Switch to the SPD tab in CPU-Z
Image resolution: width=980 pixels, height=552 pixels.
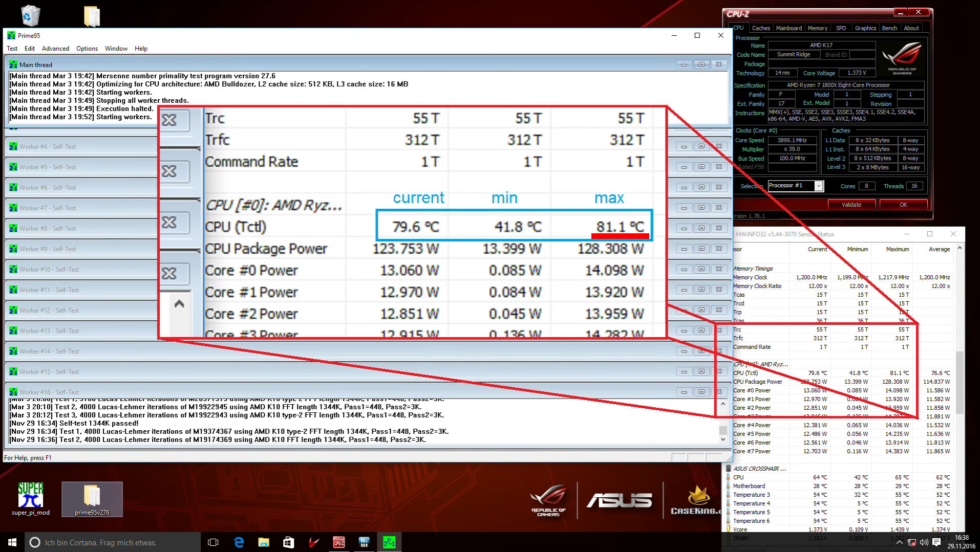coord(841,28)
